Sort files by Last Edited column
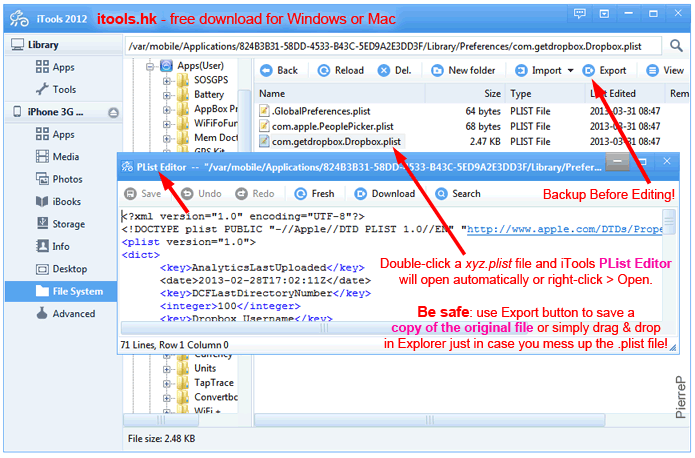The width and height of the screenshot is (695, 458). pos(625,94)
